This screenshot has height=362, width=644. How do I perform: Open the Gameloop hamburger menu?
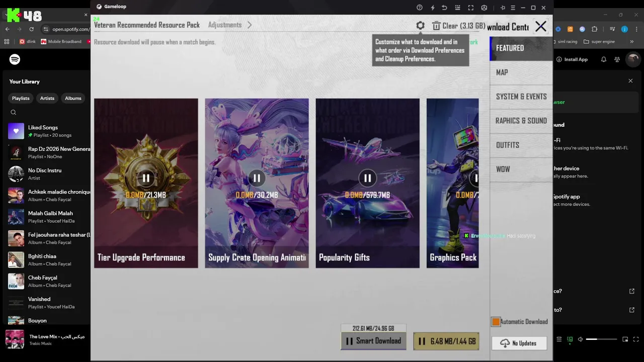point(513,8)
